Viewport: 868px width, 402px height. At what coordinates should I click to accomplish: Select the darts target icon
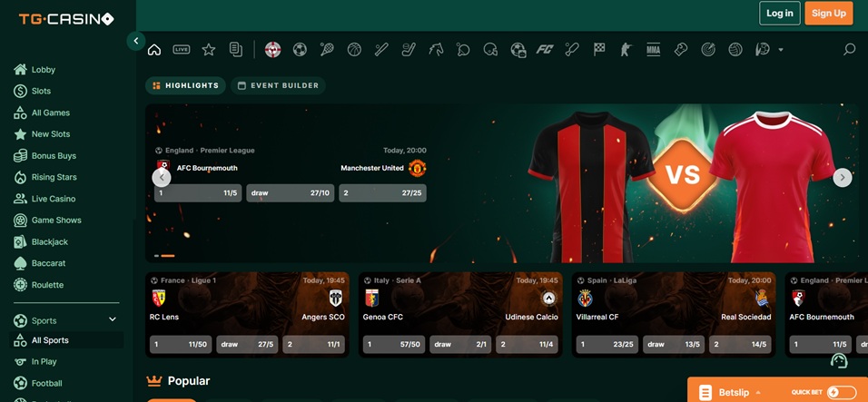point(708,50)
